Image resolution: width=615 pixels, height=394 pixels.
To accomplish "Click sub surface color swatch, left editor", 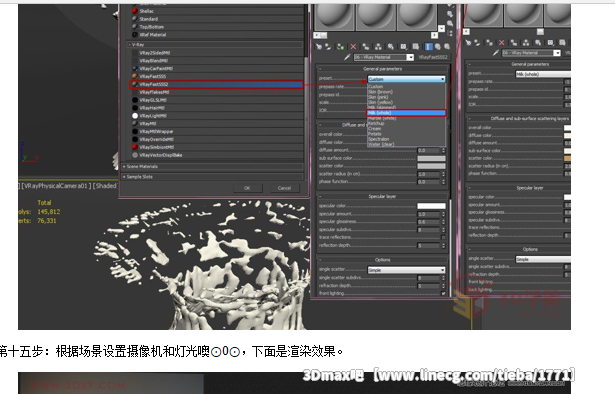I will click(x=431, y=158).
